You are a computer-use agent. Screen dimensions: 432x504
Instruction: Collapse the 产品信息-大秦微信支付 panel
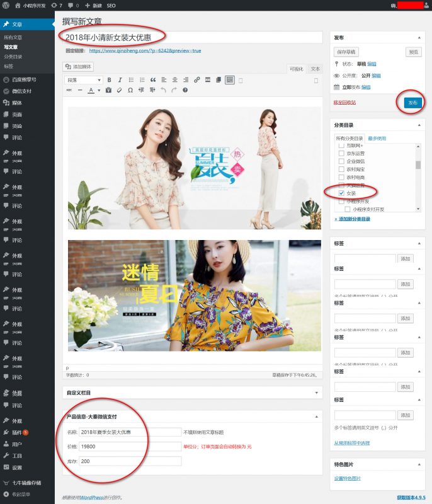point(316,416)
